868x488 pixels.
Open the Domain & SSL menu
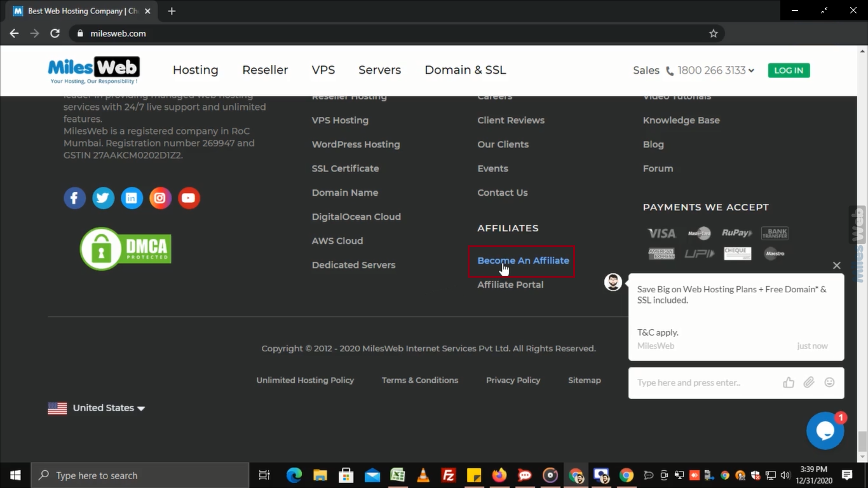tap(465, 71)
